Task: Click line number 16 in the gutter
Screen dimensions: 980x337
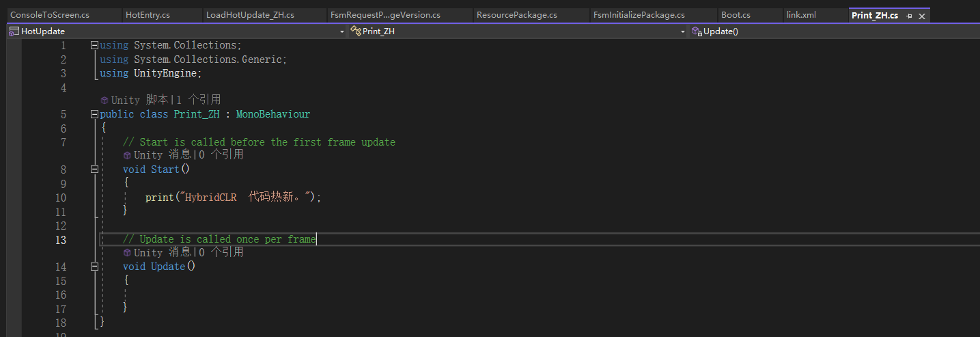Action: tap(61, 295)
